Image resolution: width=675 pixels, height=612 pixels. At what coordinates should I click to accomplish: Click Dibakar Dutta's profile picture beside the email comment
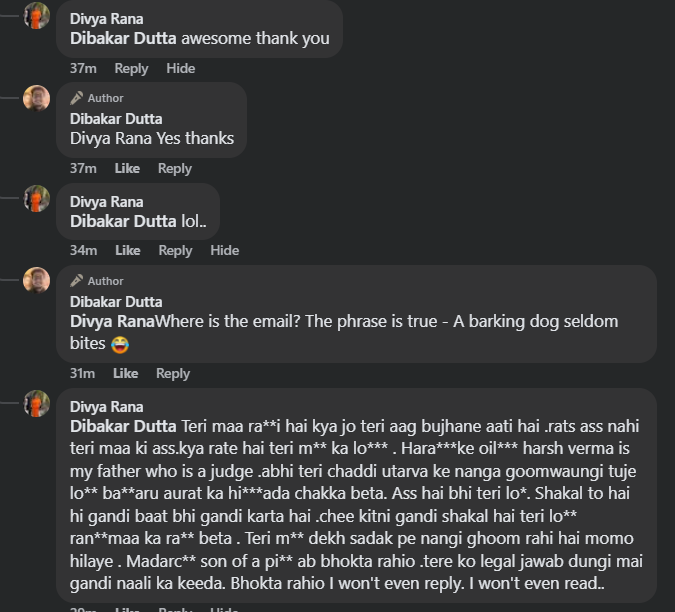click(37, 280)
